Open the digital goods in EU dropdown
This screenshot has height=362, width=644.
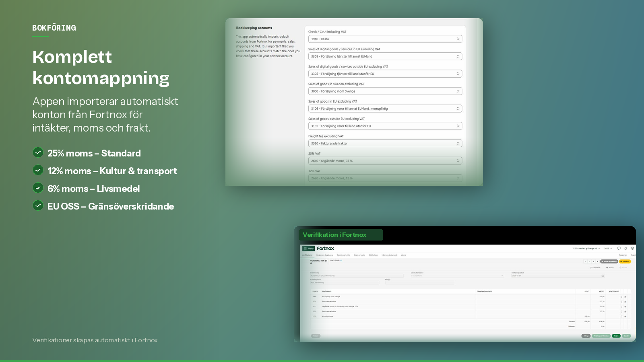(385, 56)
